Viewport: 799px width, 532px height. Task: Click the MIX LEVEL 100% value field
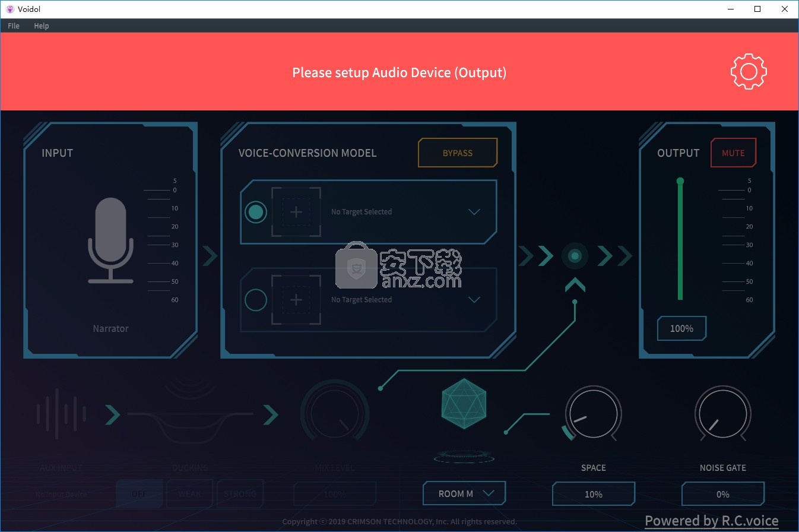click(x=335, y=494)
